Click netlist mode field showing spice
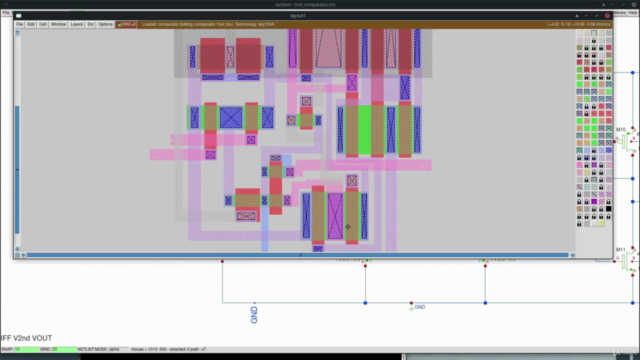The width and height of the screenshot is (640, 360). click(118, 349)
